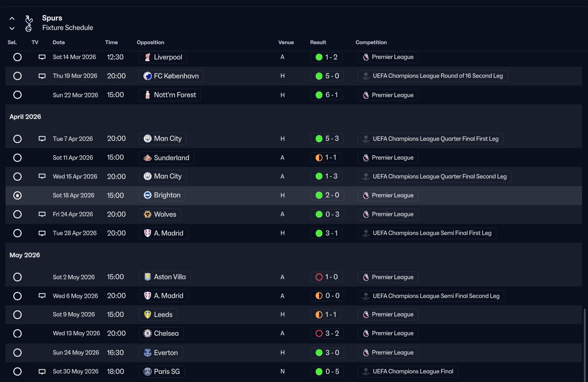The height and width of the screenshot is (382, 588).
Task: Sort fixtures by Date column header
Action: [x=59, y=42]
